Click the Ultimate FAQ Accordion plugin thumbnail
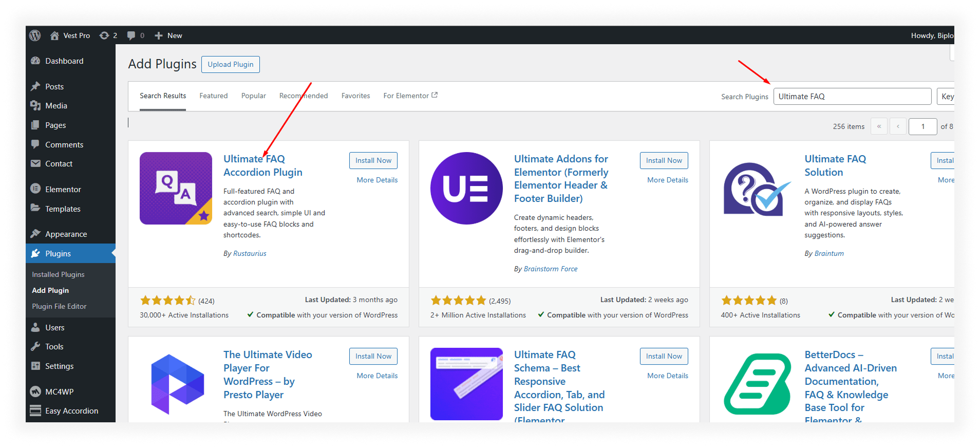Image resolution: width=980 pixels, height=448 pixels. (x=176, y=188)
